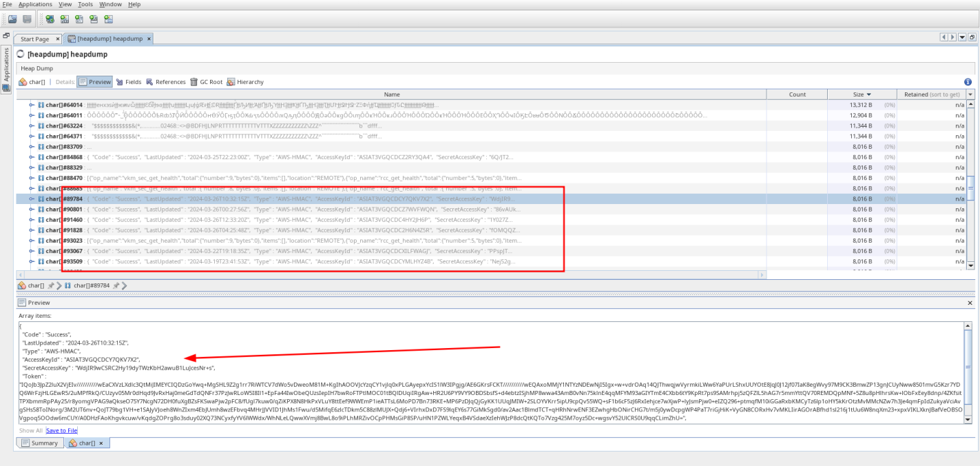Toggle the Preview details view
The image size is (980, 466).
coord(94,82)
